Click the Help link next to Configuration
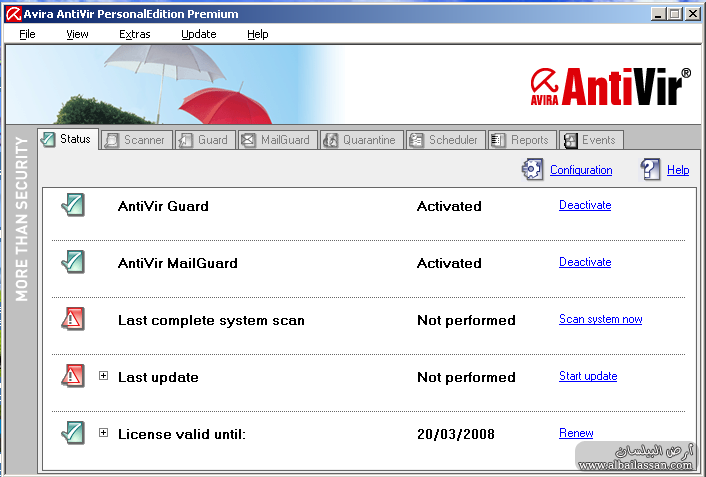 (678, 170)
